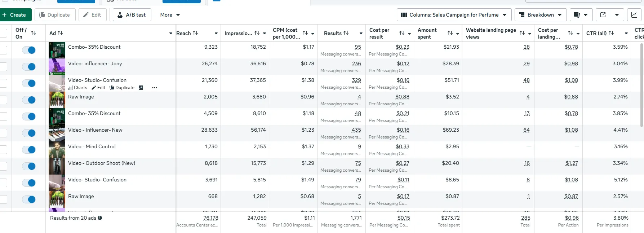
Task: Click the three-dot more options icon on Video- Studio- Confusion
Action: 155,88
